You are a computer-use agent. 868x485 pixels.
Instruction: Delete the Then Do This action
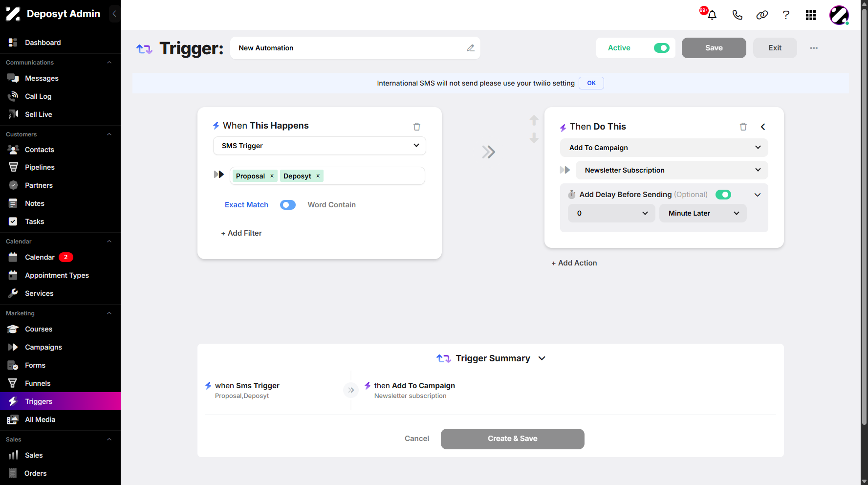(743, 127)
